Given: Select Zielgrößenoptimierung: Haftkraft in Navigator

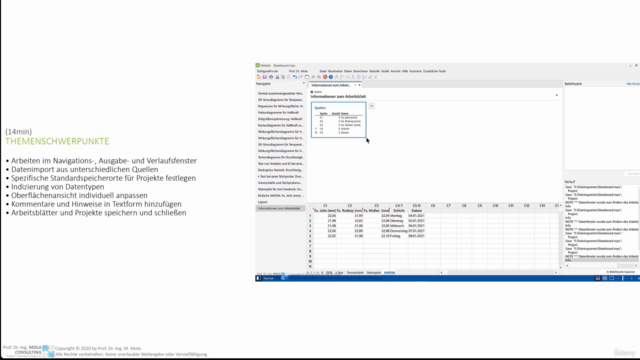Looking at the screenshot, I should 280,119.
